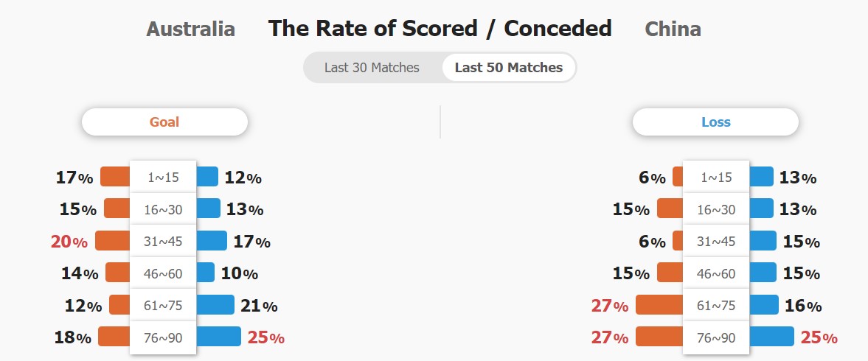The height and width of the screenshot is (361, 868).
Task: Click the Goal 31~45 minute interval label
Action: tap(163, 241)
